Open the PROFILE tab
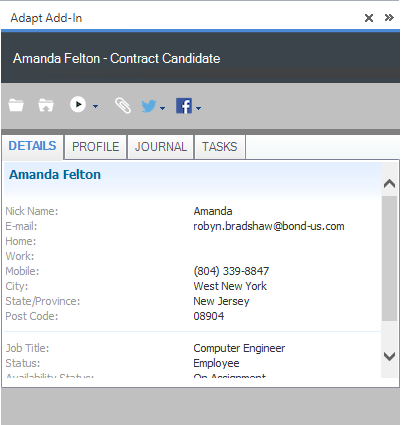This screenshot has height=425, width=401. (96, 147)
